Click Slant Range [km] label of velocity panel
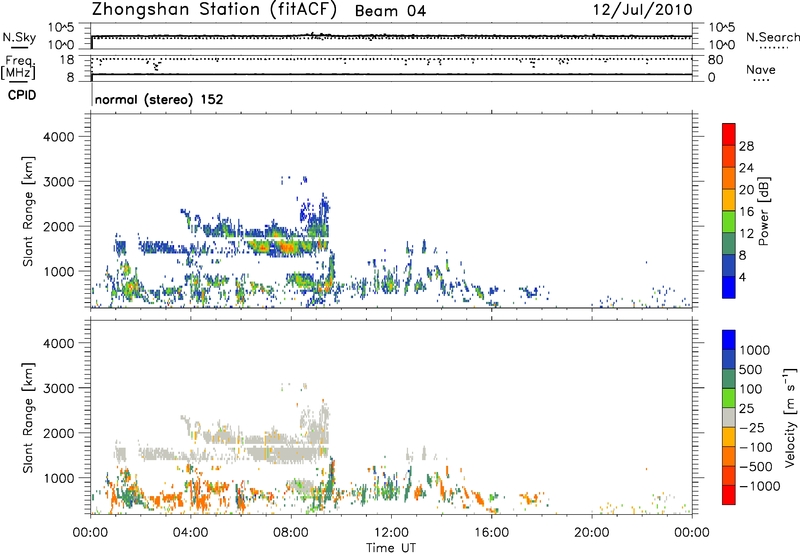 click(28, 417)
